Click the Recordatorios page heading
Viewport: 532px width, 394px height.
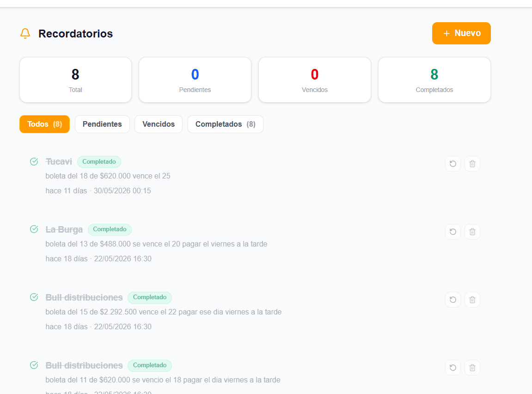pyautogui.click(x=75, y=34)
